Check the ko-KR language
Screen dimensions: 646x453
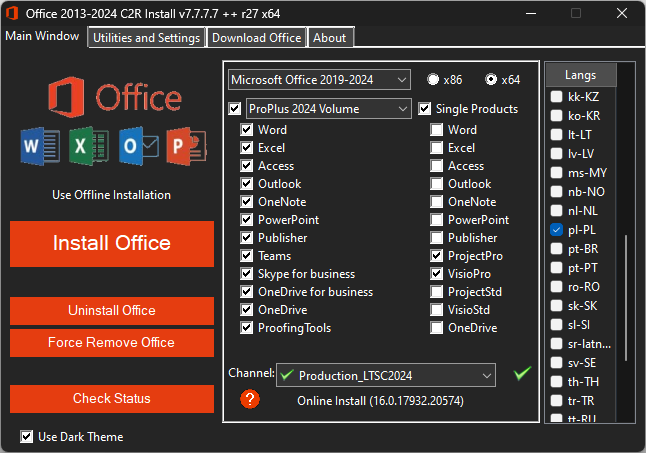(x=556, y=115)
